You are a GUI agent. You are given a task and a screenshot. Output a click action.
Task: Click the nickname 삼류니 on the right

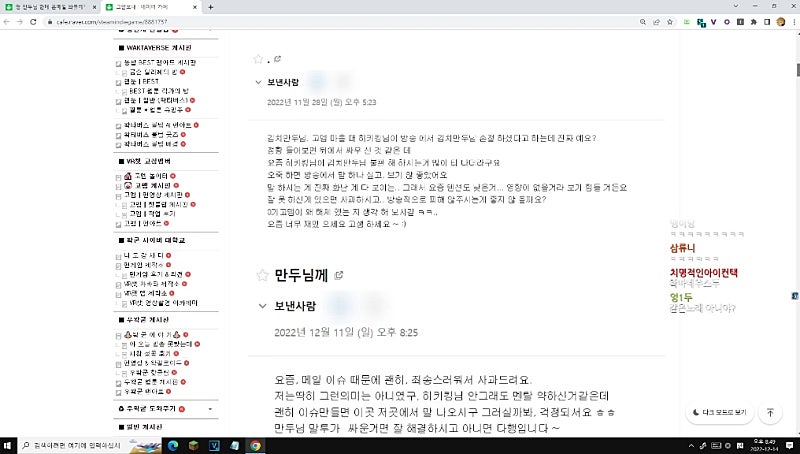[682, 248]
